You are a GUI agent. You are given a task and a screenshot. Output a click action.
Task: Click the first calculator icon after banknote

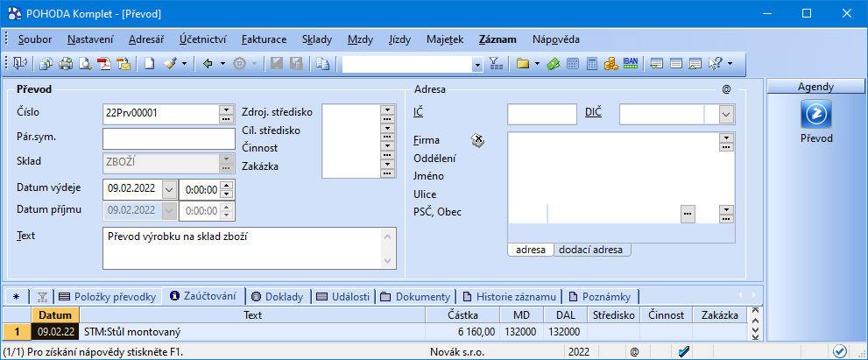tap(573, 64)
